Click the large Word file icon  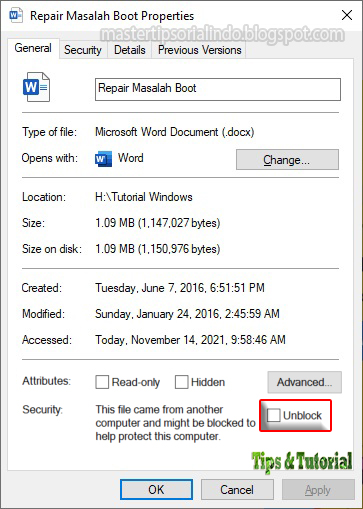36,87
